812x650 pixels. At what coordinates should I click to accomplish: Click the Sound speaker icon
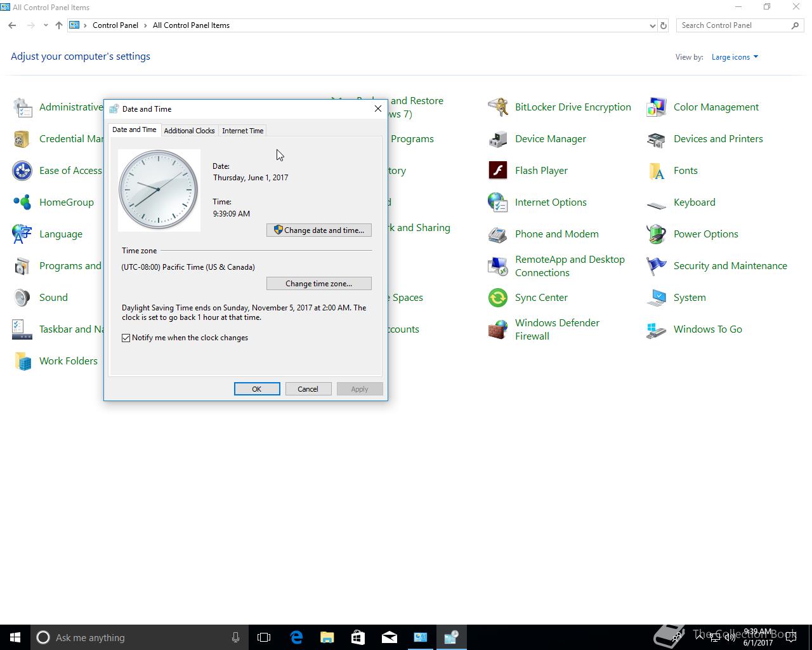(22, 298)
